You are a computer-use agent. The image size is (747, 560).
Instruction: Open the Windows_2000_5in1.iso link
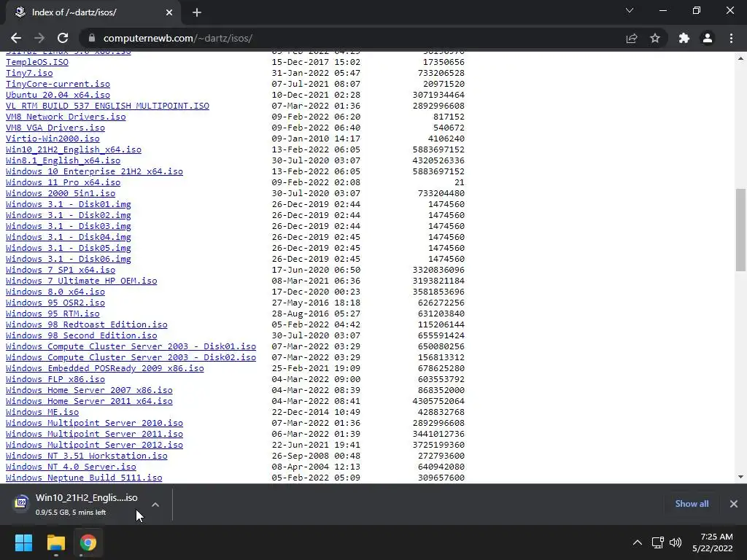click(x=61, y=193)
